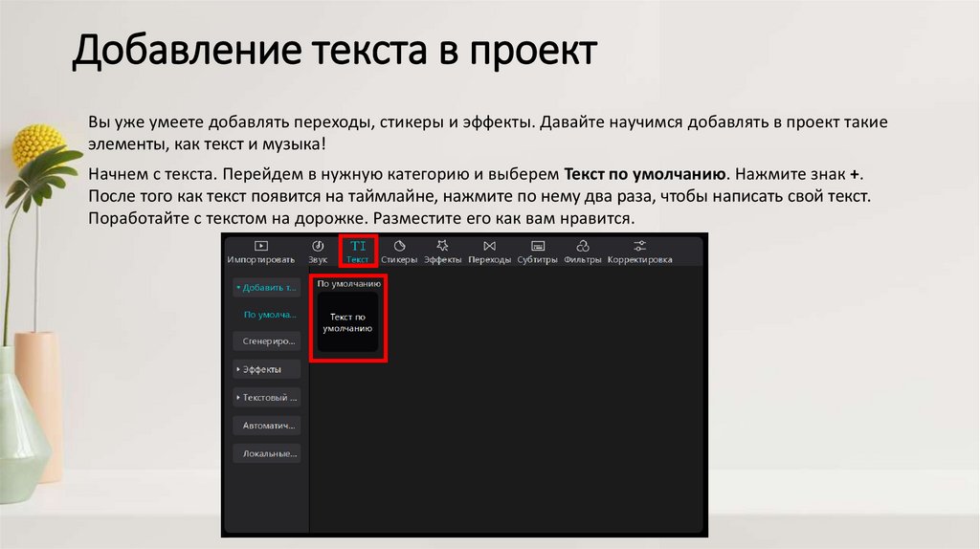
Task: Open the Звук audio panel icon
Action: pyautogui.click(x=318, y=247)
